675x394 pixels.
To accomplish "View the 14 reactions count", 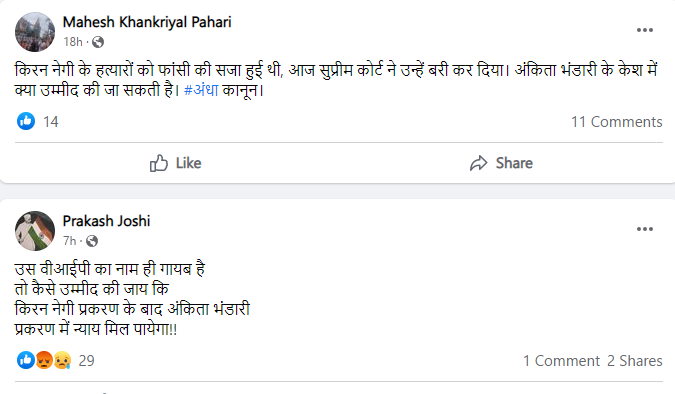I will 50,122.
